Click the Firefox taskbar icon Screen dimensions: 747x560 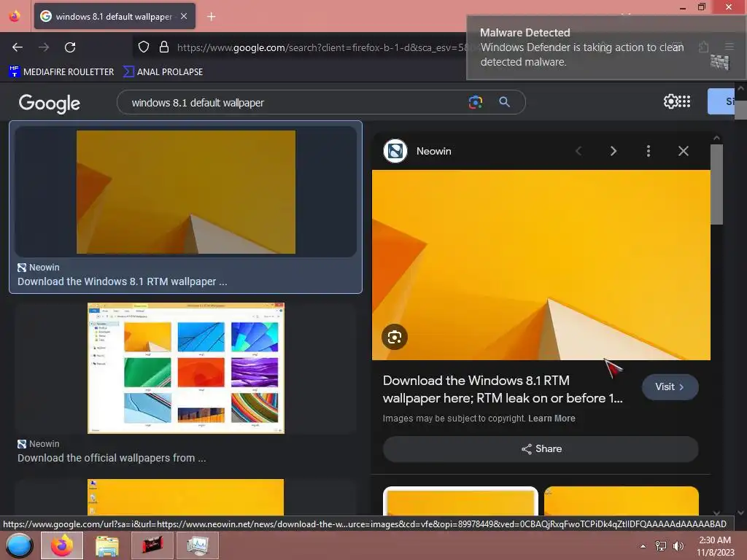[x=62, y=545]
